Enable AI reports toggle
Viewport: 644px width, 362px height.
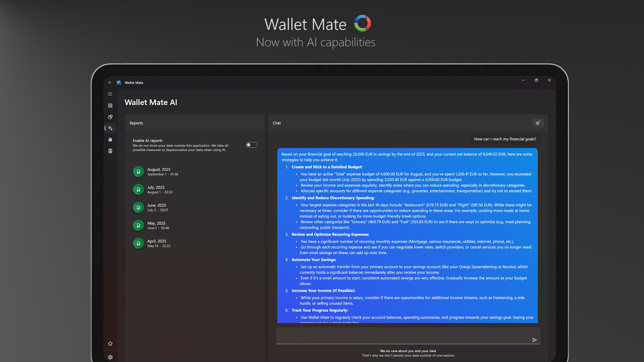pos(251,144)
